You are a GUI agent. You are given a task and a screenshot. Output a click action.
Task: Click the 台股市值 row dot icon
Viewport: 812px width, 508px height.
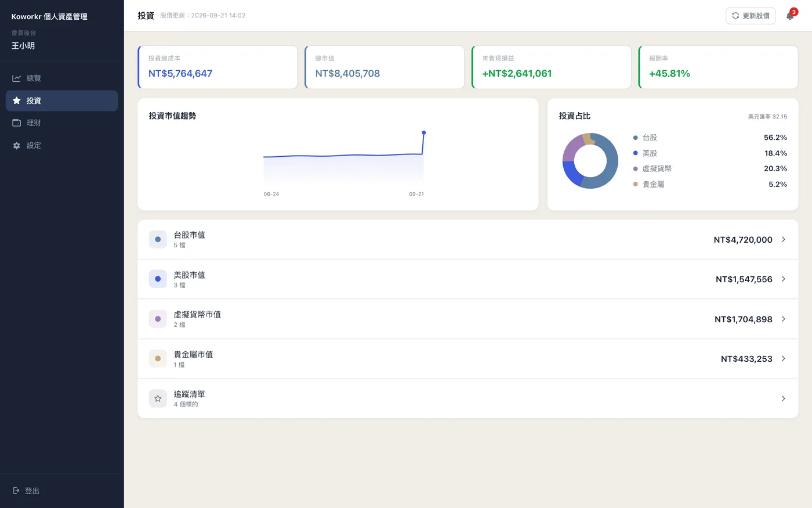click(158, 239)
